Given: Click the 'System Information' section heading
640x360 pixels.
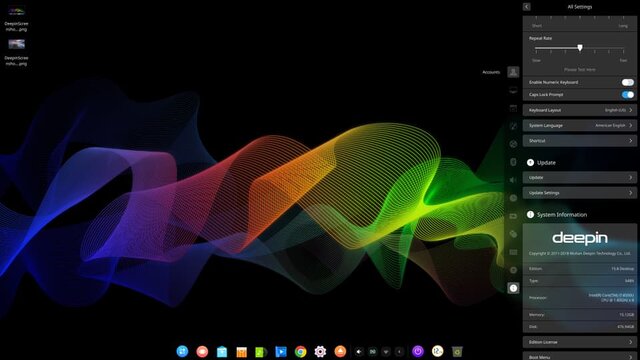Looking at the screenshot, I should pyautogui.click(x=562, y=215).
